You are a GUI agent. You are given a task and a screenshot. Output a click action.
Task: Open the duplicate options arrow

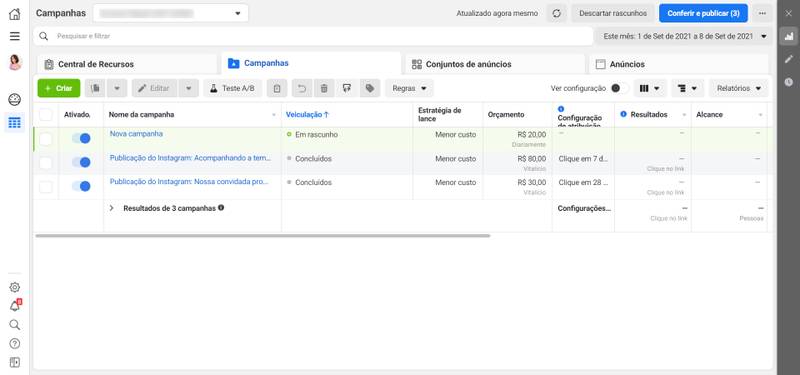117,88
